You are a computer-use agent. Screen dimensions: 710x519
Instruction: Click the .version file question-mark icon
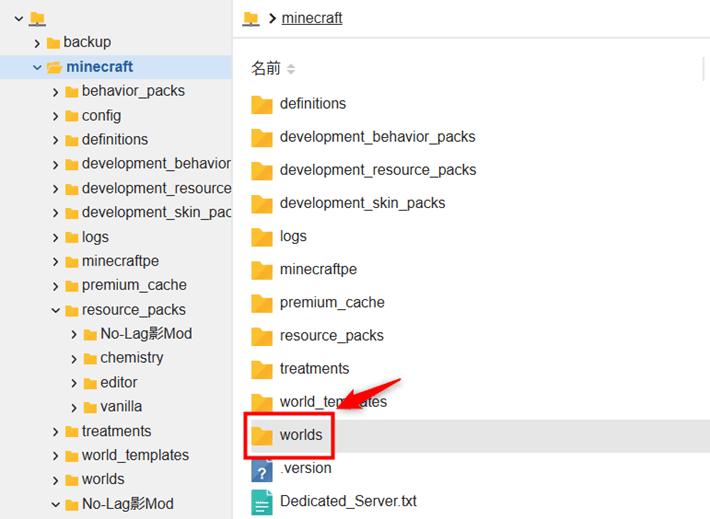coord(262,469)
